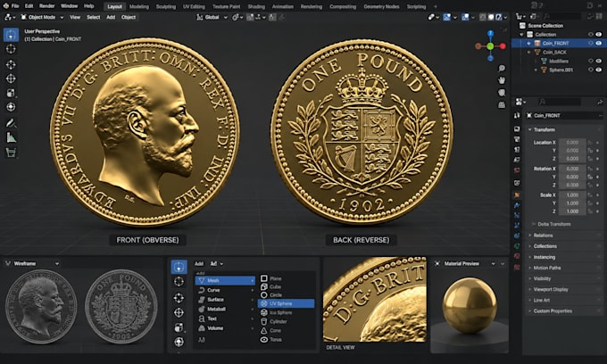
Task: Activate the select box tool in main viewport
Action: [11, 35]
